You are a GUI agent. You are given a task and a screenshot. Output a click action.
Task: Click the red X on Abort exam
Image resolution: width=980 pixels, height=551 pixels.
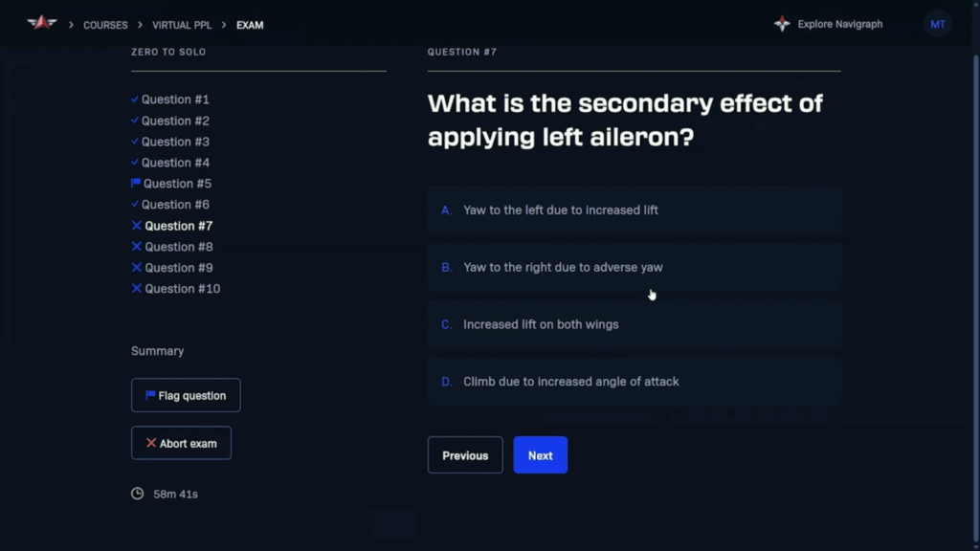(150, 443)
